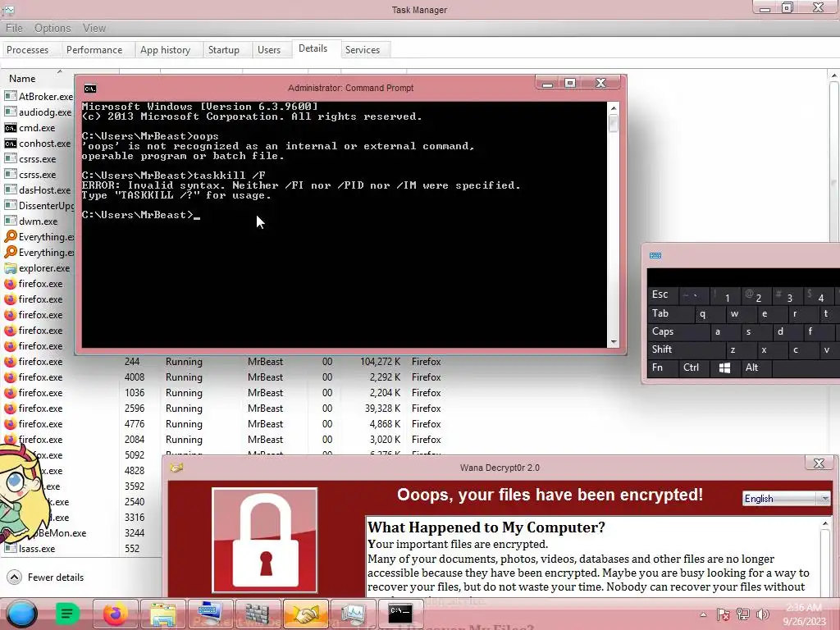Click the dwm.exe process icon
Image resolution: width=840 pixels, height=630 pixels.
click(10, 221)
